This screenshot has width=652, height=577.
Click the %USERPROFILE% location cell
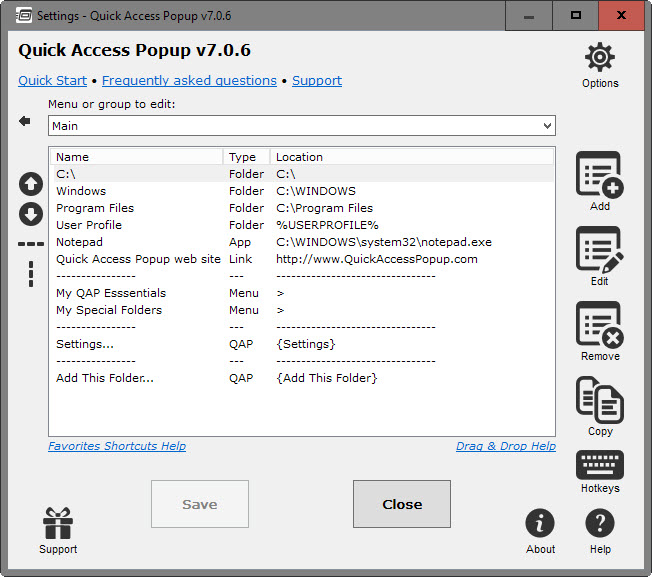pos(327,225)
